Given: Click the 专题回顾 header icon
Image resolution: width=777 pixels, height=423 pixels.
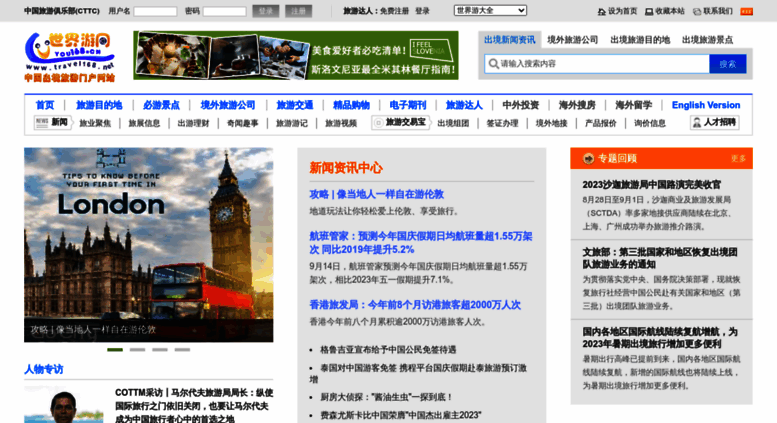Looking at the screenshot, I should [588, 159].
